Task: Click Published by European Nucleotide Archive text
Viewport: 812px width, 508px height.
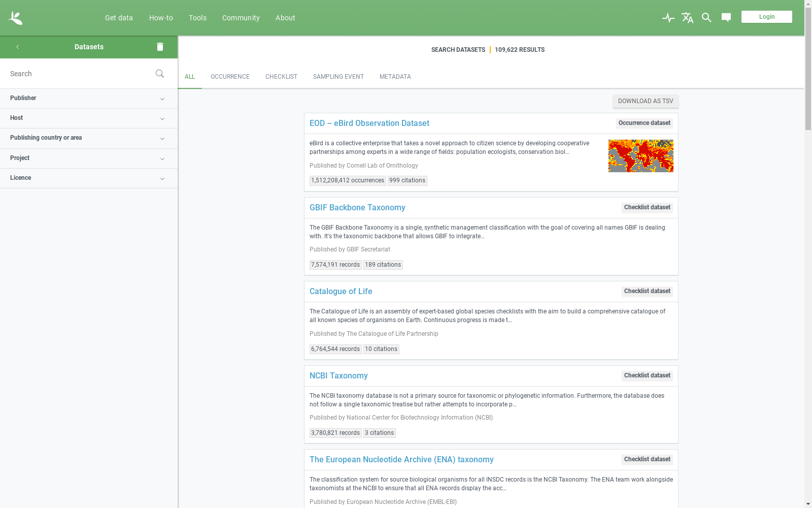Action: (x=383, y=502)
